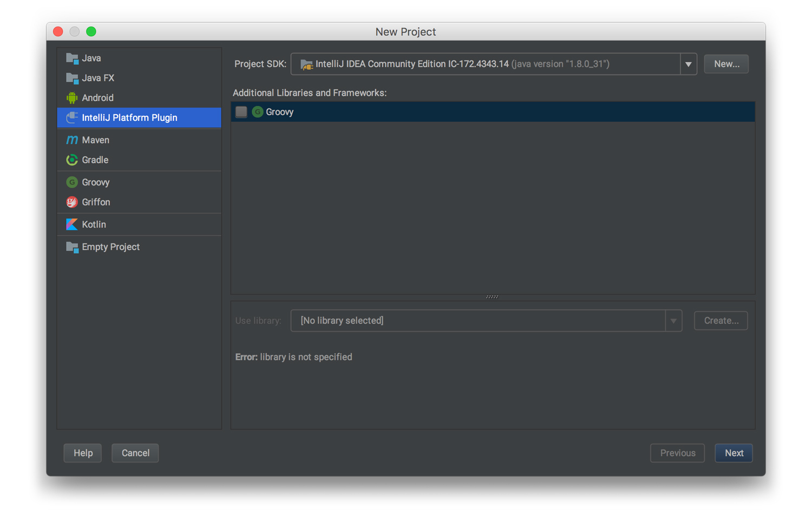Select the Gradle icon in sidebar

[x=72, y=160]
